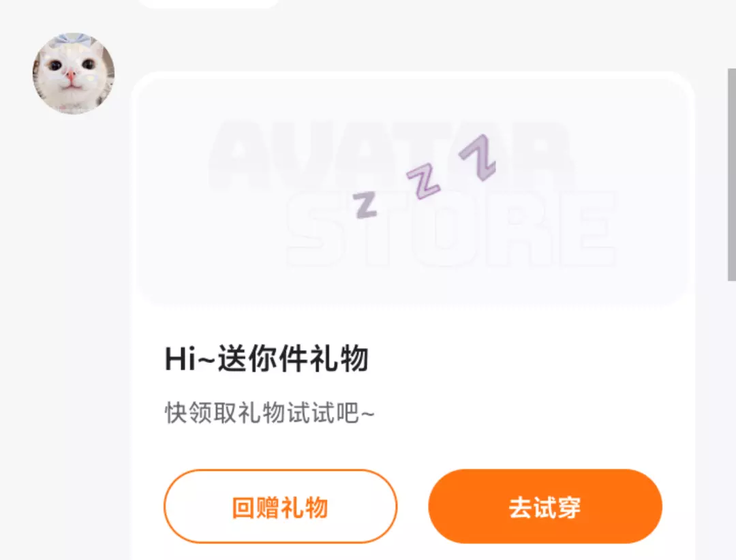Click the scrollbar track below the thumb

pos(731,420)
